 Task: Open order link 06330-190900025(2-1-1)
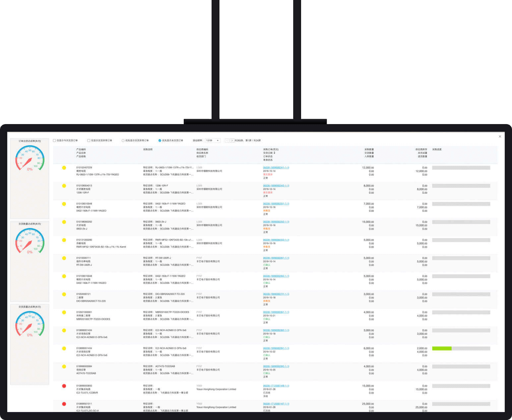pos(276,222)
